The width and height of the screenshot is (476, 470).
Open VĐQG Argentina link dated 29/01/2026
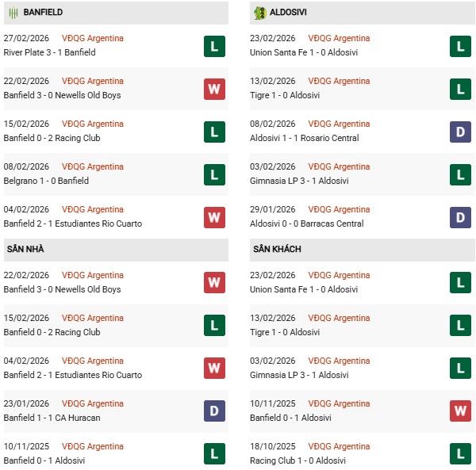(x=339, y=209)
